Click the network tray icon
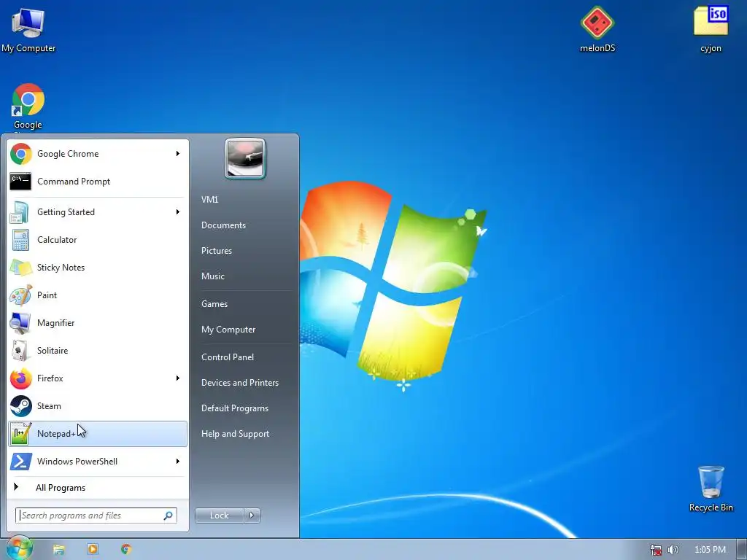The image size is (747, 560). 656,550
